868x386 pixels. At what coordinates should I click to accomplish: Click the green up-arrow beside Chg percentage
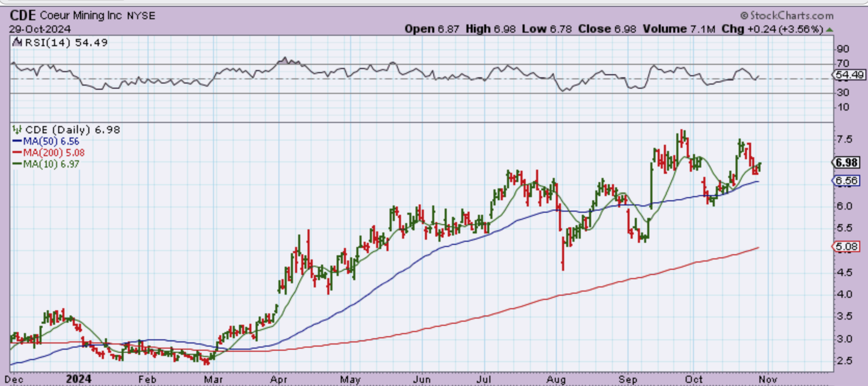(830, 30)
